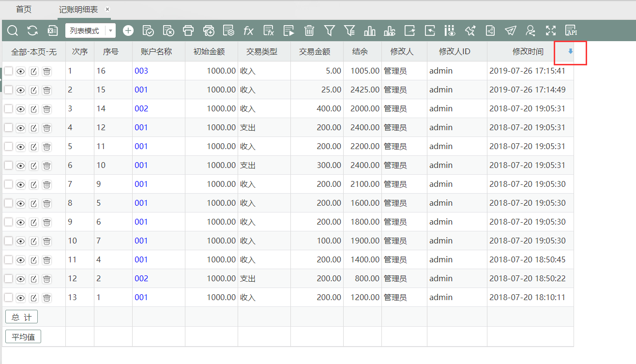Click the printer with plus icon
This screenshot has width=636, height=364.
[209, 31]
